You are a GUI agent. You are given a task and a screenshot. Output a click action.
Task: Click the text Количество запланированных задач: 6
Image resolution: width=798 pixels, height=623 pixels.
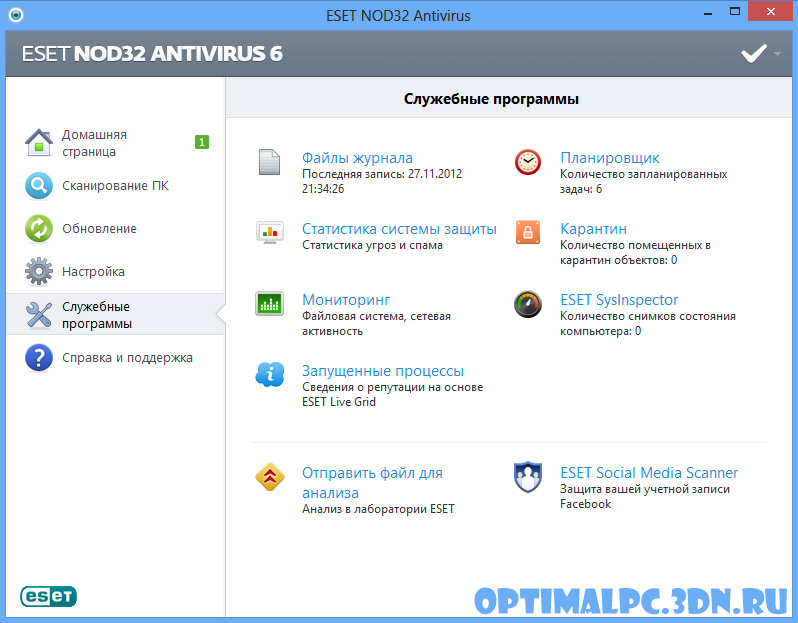[643, 181]
